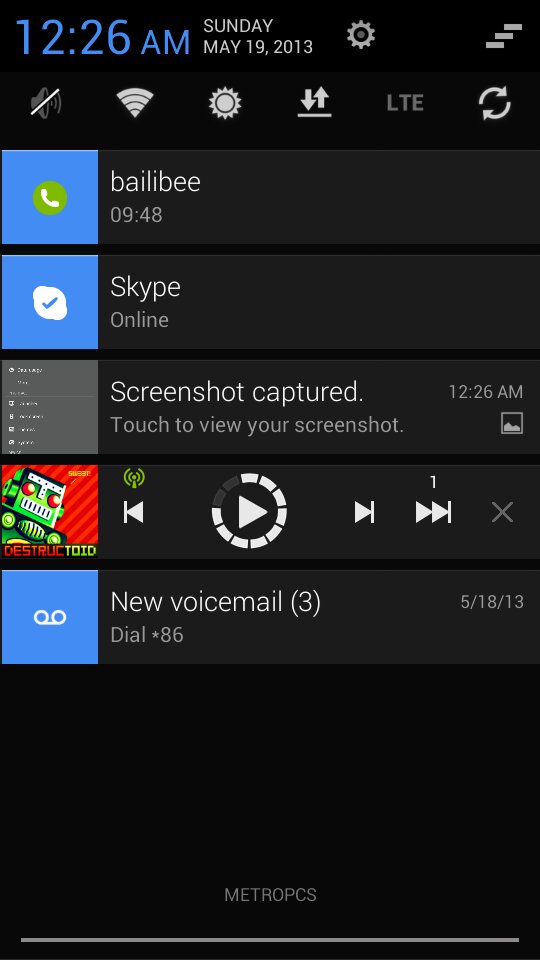The height and width of the screenshot is (960, 540).
Task: Tap the screenshot preview thumbnail
Action: tap(50, 407)
